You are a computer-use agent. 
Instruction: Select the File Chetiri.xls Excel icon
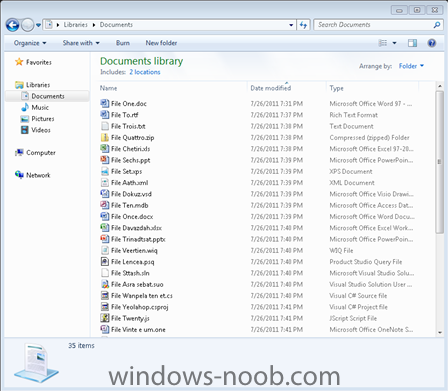pos(105,149)
